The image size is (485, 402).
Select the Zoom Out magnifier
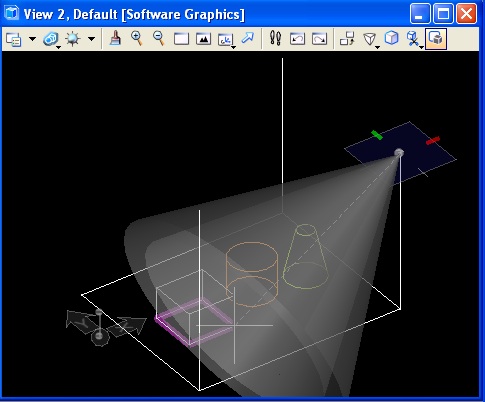coord(159,38)
